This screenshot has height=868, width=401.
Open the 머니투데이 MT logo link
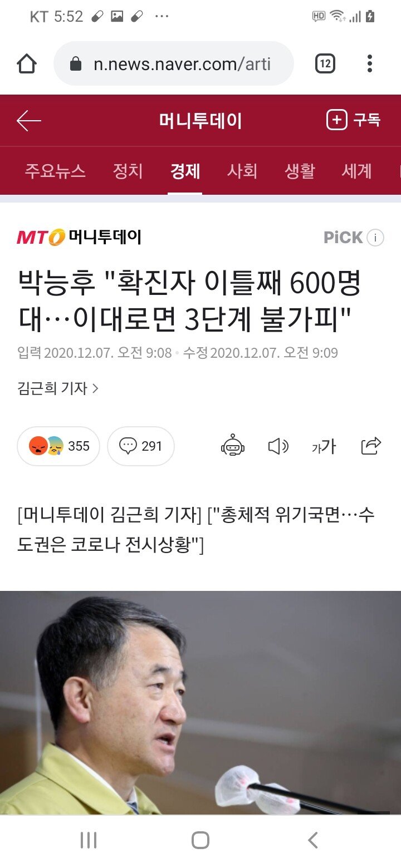(79, 238)
